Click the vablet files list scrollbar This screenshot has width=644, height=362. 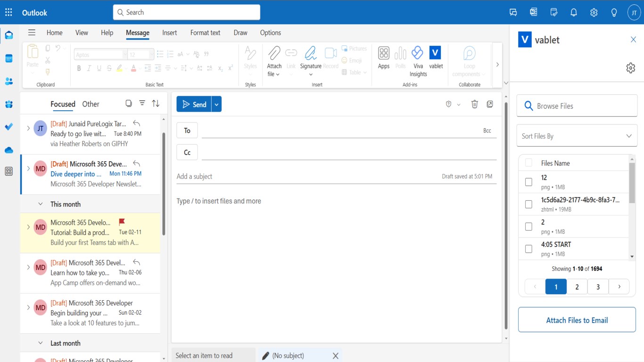632,183
